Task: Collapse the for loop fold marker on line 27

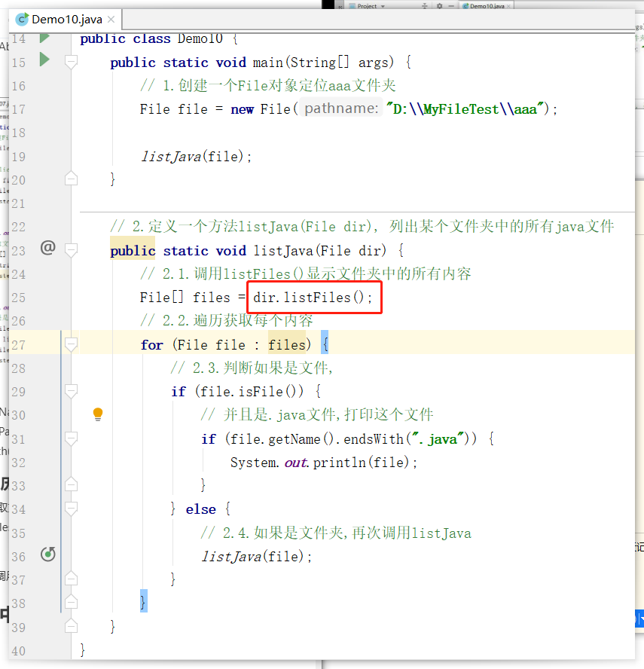Action: (71, 345)
